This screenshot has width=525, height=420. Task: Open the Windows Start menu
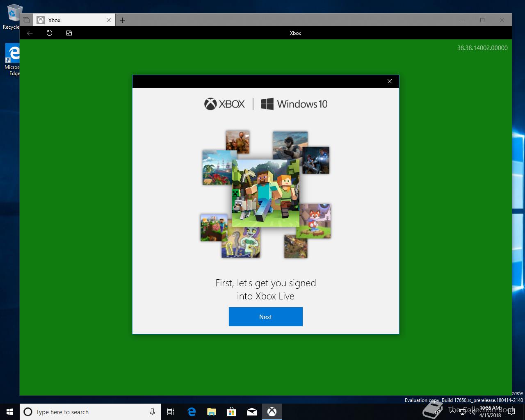pos(10,412)
